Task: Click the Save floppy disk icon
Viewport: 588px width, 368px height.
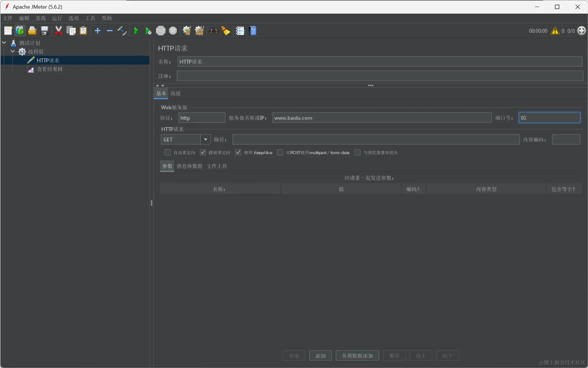Action: [44, 31]
